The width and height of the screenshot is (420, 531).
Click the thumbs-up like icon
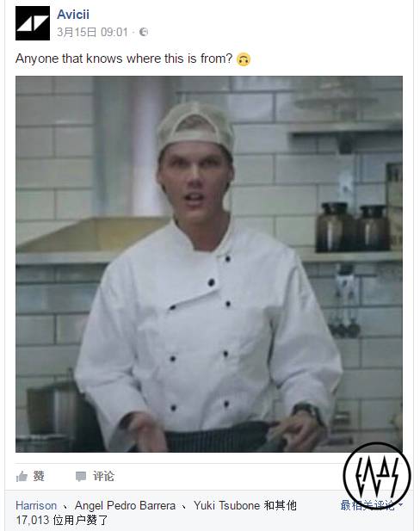tap(22, 477)
